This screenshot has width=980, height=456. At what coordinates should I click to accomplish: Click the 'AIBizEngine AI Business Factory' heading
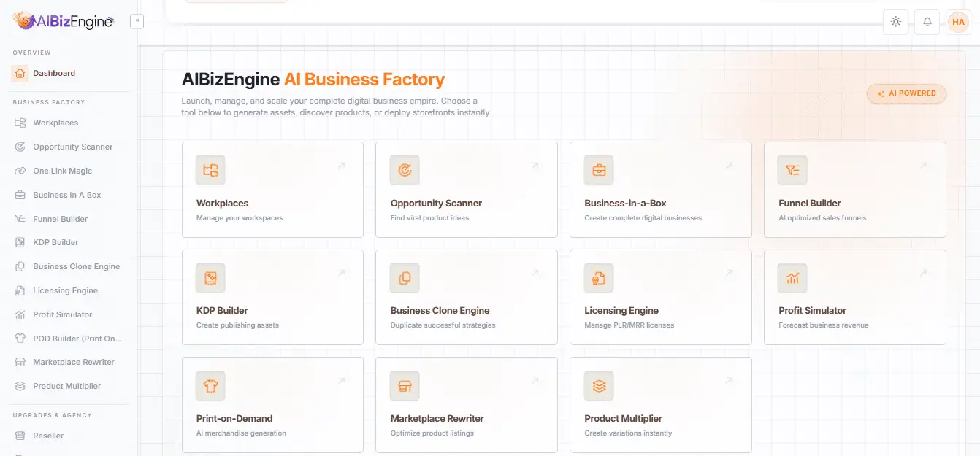coord(313,80)
